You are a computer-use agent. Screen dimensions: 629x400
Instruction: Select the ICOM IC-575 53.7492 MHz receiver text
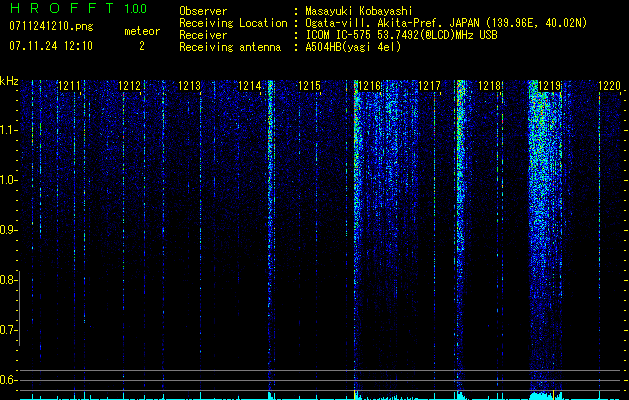pyautogui.click(x=401, y=35)
